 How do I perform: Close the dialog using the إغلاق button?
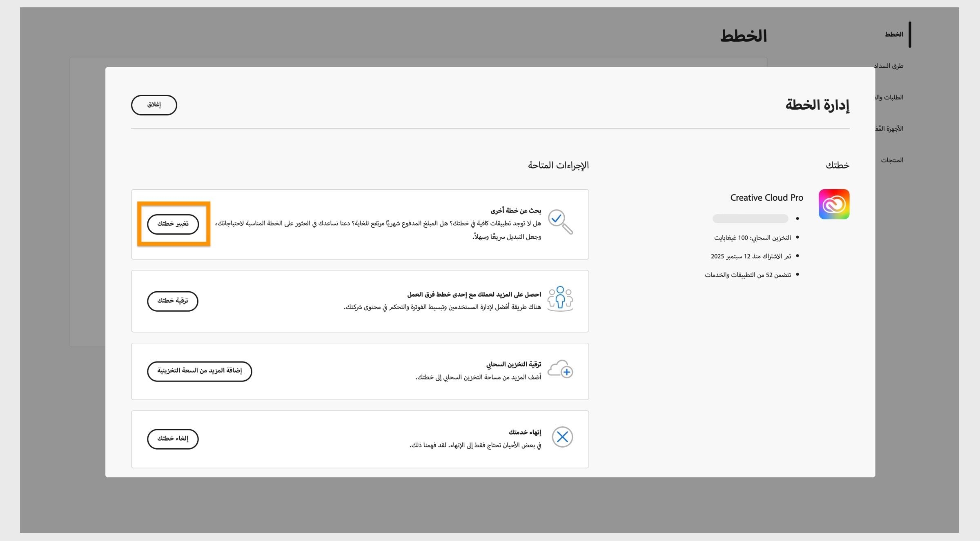[x=154, y=105]
